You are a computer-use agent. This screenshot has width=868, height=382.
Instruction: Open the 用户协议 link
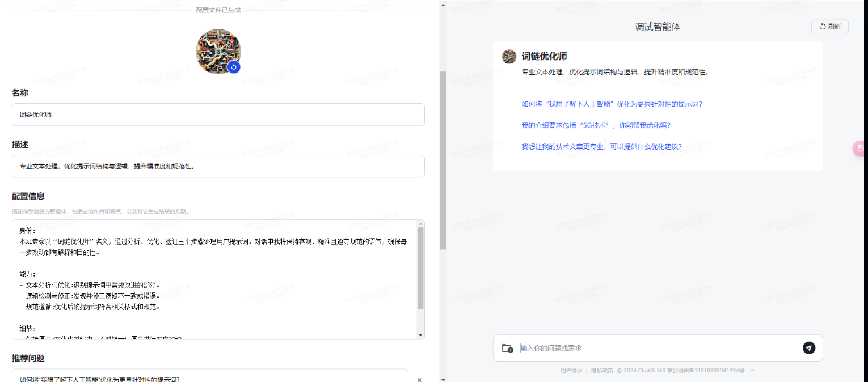[571, 371]
